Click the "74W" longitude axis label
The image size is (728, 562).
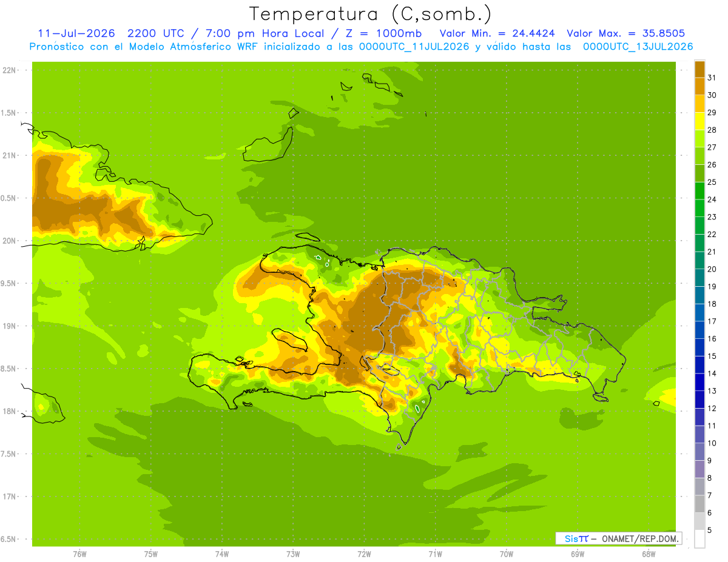point(222,554)
